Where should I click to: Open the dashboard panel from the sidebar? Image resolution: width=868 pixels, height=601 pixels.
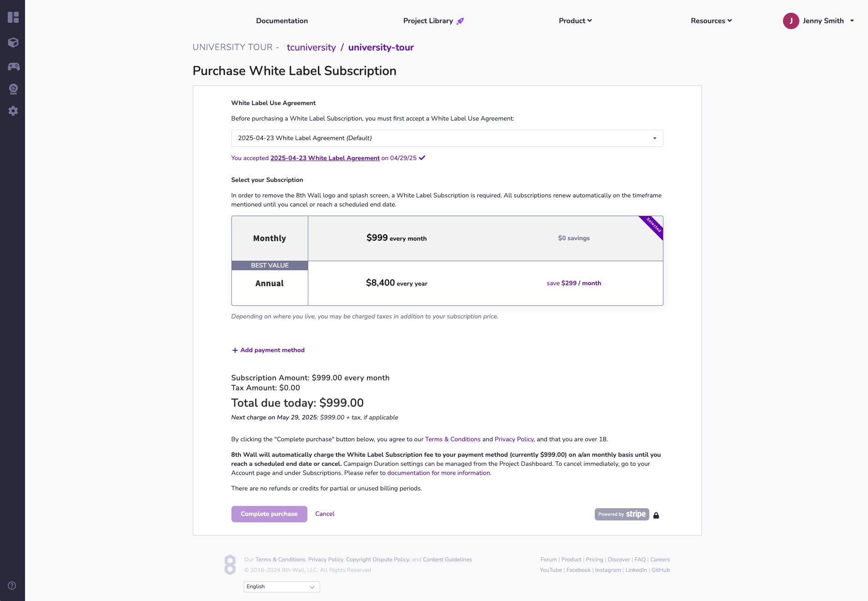tap(13, 17)
